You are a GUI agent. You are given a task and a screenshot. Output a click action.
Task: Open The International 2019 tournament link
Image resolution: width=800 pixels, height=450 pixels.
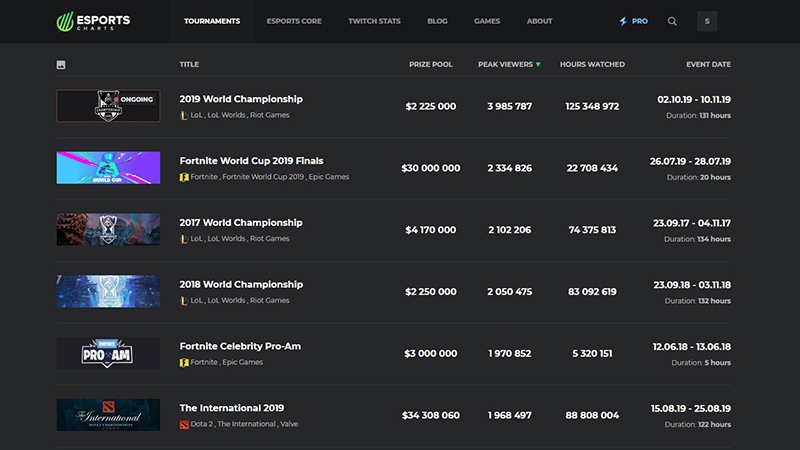tap(232, 408)
